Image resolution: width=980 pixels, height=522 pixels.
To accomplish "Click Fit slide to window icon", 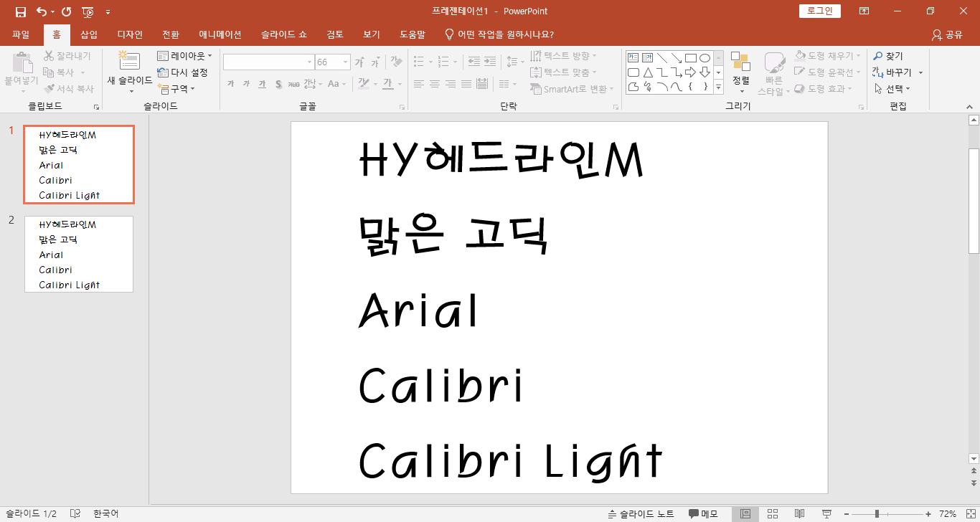I will tap(970, 514).
